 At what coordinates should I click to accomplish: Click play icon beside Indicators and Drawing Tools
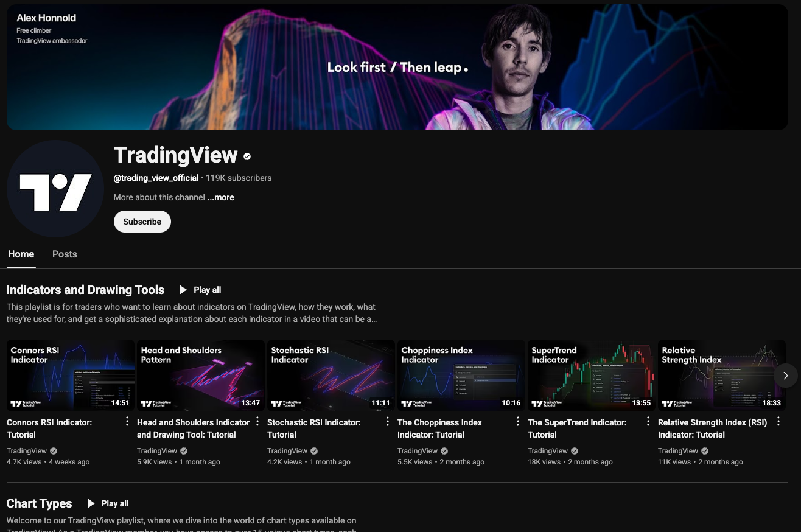183,290
